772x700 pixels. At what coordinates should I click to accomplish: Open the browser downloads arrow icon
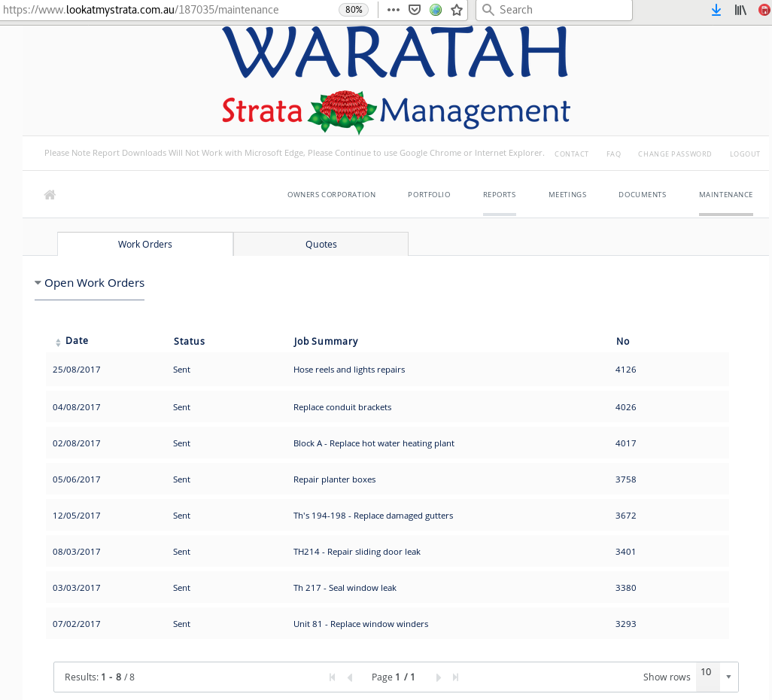coord(716,10)
